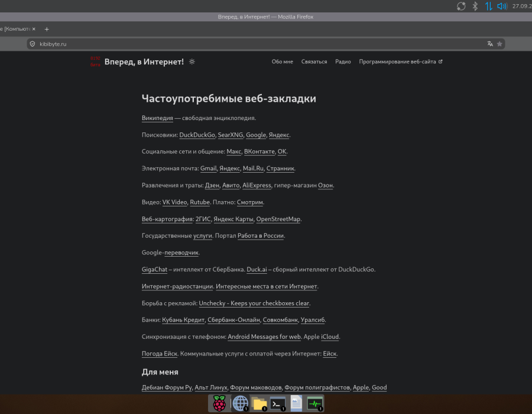Open the iCloud link

point(330,337)
